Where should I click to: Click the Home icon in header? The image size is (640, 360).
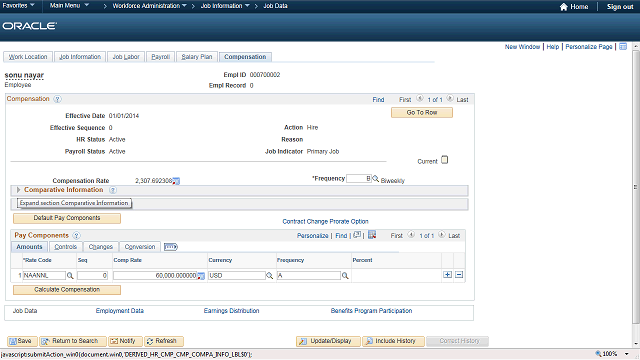coord(564,7)
